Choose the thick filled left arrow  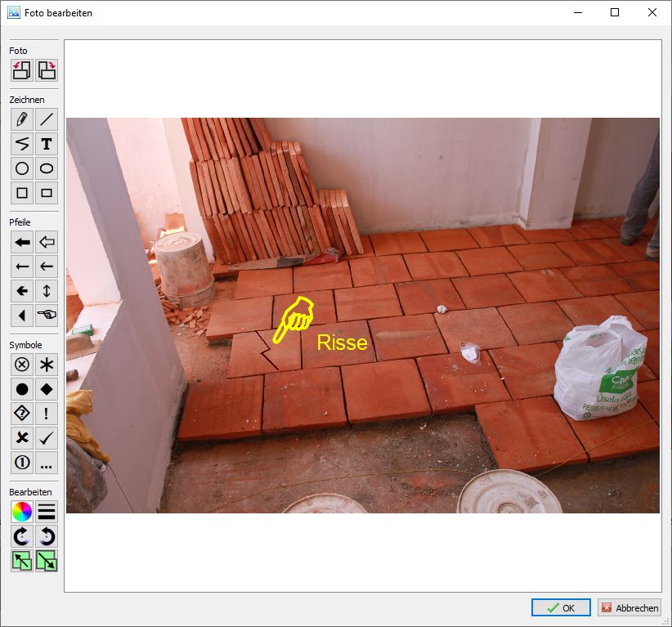pos(22,242)
